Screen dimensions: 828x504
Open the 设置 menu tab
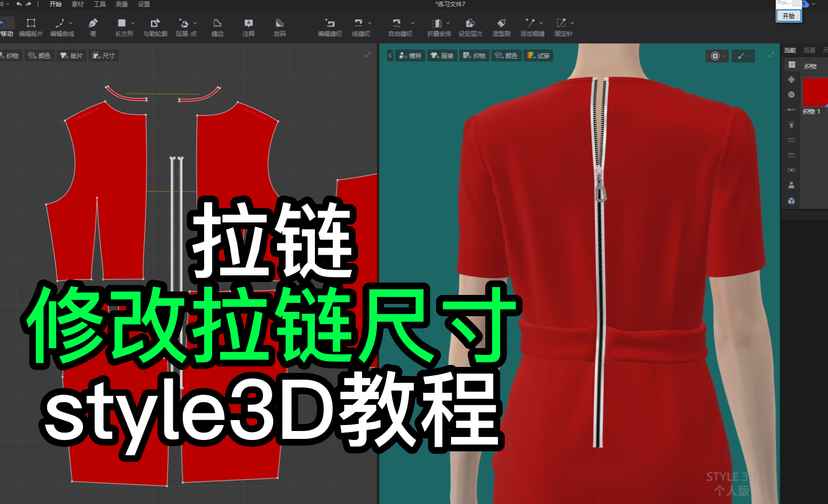tap(144, 4)
